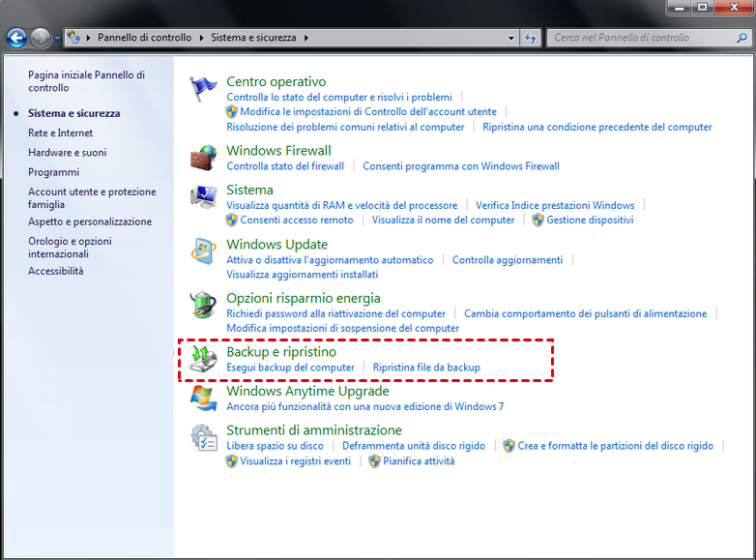Click Visualizza il nome del computer
The height and width of the screenshot is (560, 756).
coord(443,220)
